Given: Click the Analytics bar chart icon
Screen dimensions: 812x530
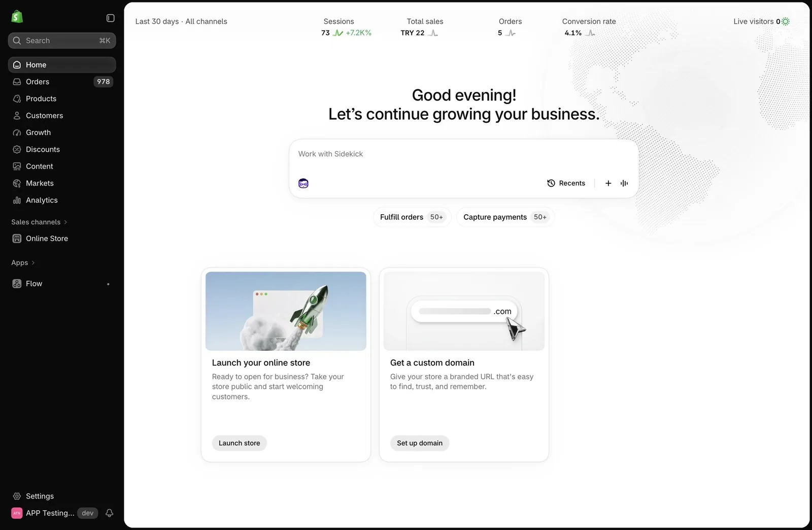Looking at the screenshot, I should 17,200.
